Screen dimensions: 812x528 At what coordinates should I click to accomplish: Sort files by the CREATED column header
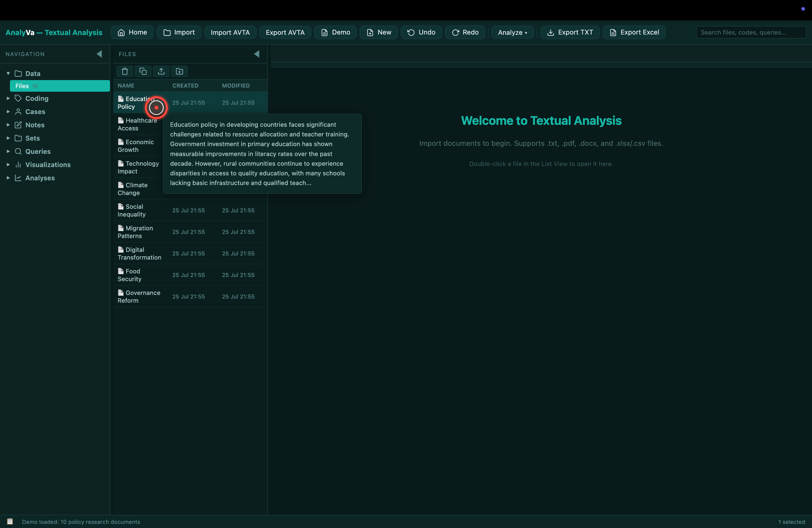point(185,86)
